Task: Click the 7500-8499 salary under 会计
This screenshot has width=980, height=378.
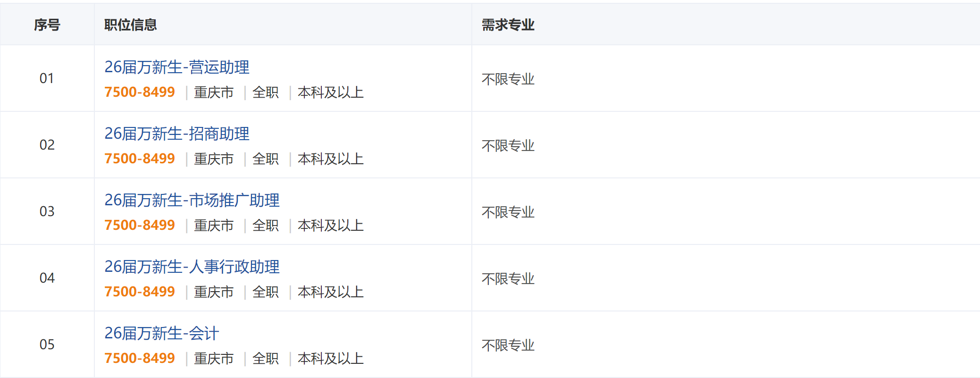Action: [140, 359]
